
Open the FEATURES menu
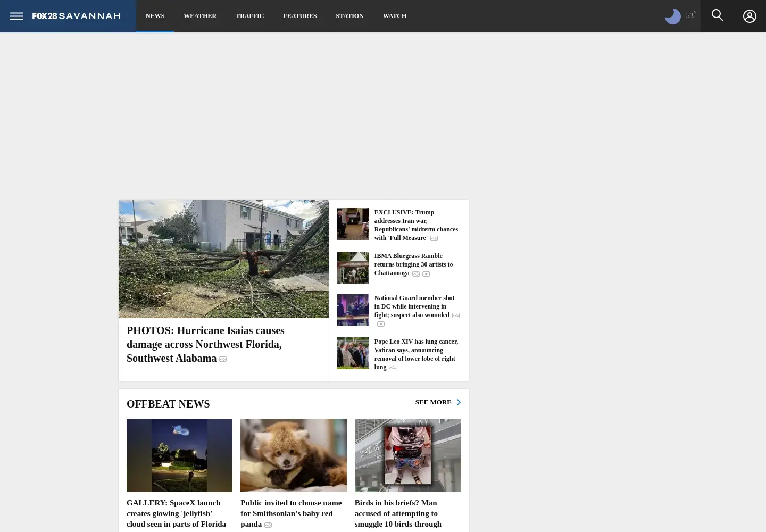point(299,16)
